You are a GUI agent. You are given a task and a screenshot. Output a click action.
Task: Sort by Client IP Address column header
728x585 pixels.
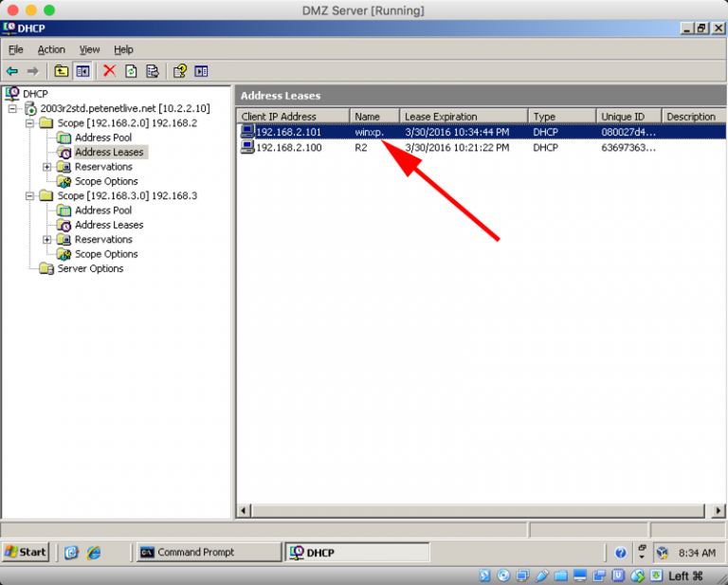(x=293, y=117)
